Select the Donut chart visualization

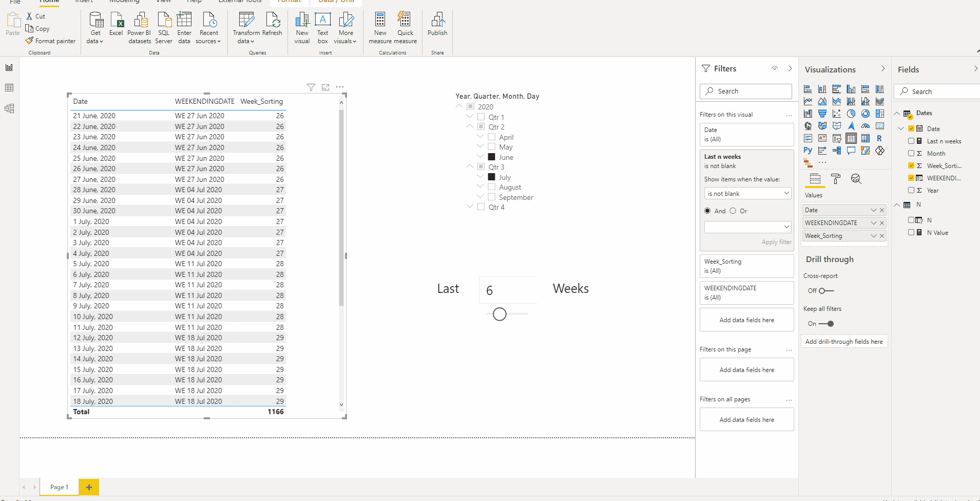click(x=866, y=114)
